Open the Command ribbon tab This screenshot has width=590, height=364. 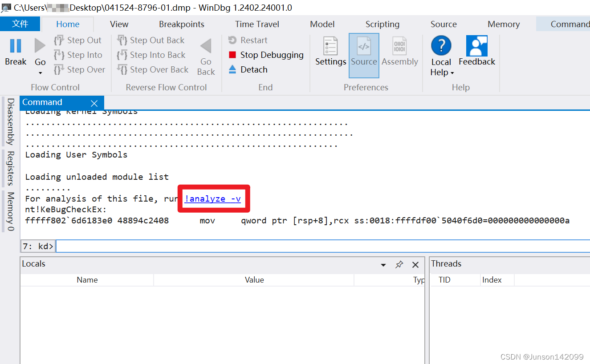tap(563, 24)
